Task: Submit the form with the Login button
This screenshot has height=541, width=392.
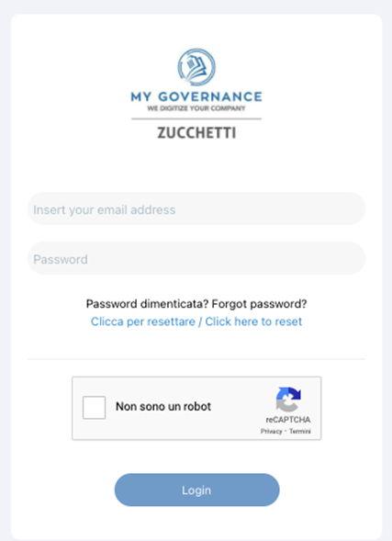Action: 196,490
